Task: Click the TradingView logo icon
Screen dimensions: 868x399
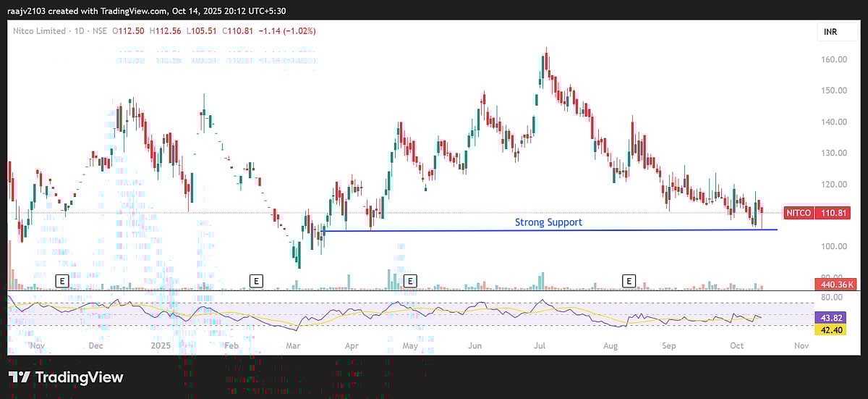Action: [x=20, y=377]
